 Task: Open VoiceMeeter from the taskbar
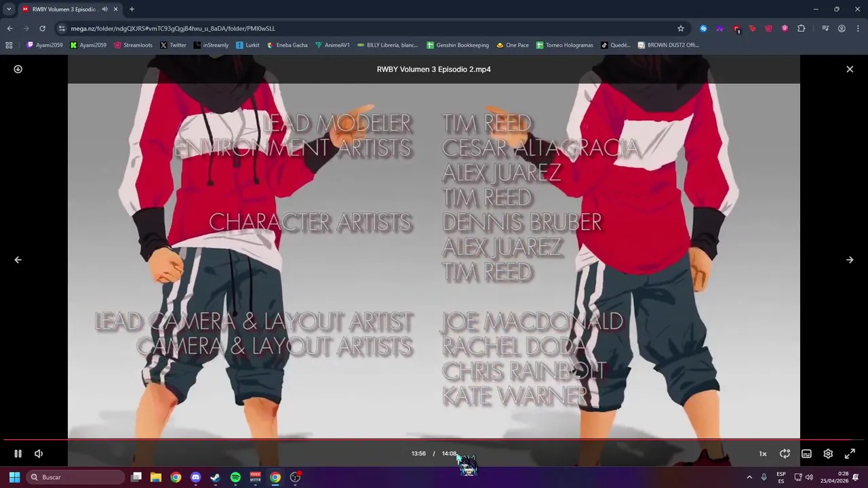256,477
